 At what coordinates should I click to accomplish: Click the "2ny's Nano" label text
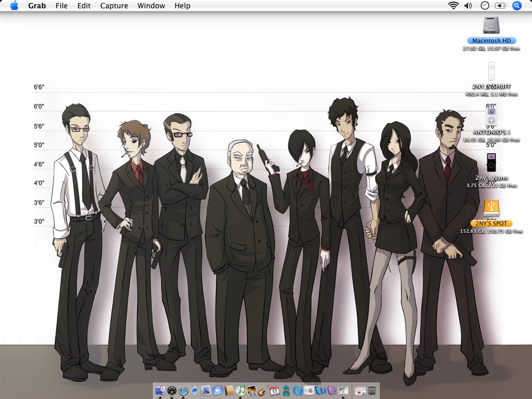(491, 178)
